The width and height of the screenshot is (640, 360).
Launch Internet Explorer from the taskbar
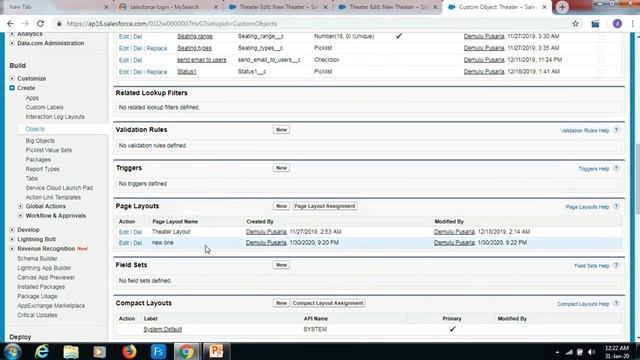42,351
